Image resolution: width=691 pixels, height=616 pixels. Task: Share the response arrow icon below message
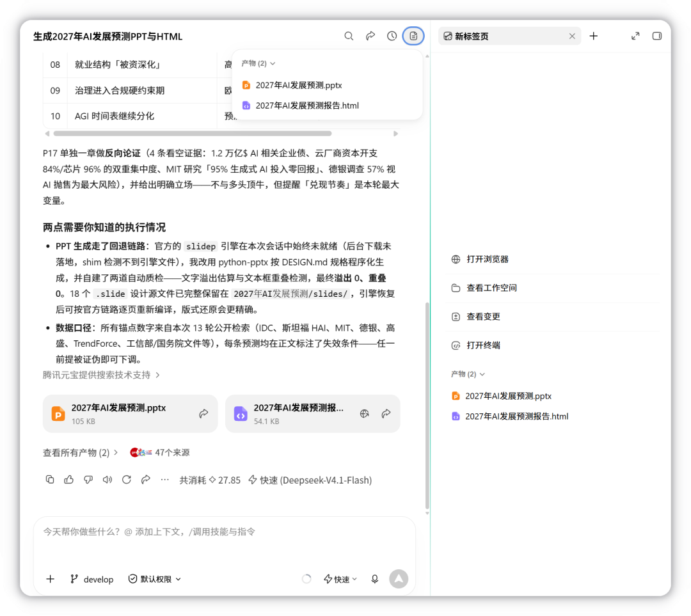tap(145, 479)
